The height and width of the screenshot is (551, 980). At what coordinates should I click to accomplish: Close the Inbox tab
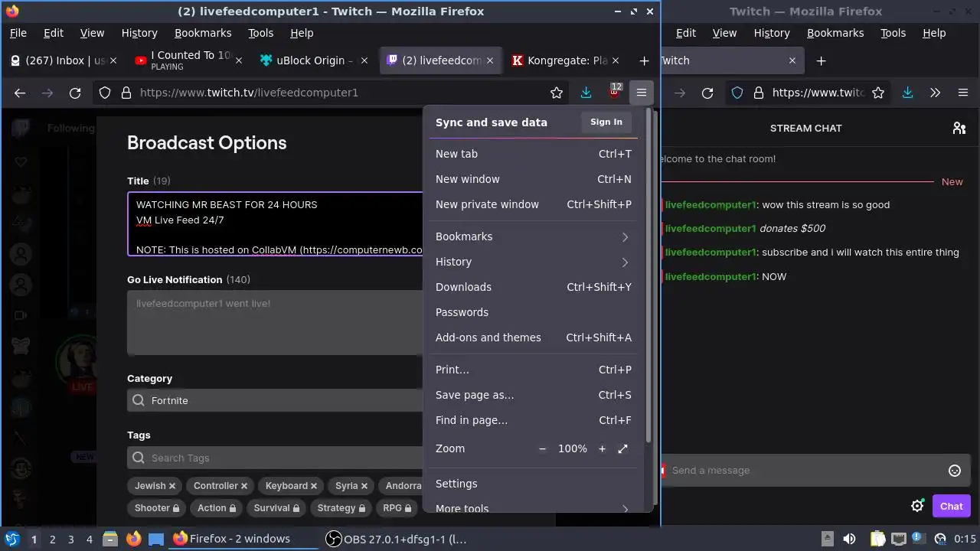click(114, 60)
